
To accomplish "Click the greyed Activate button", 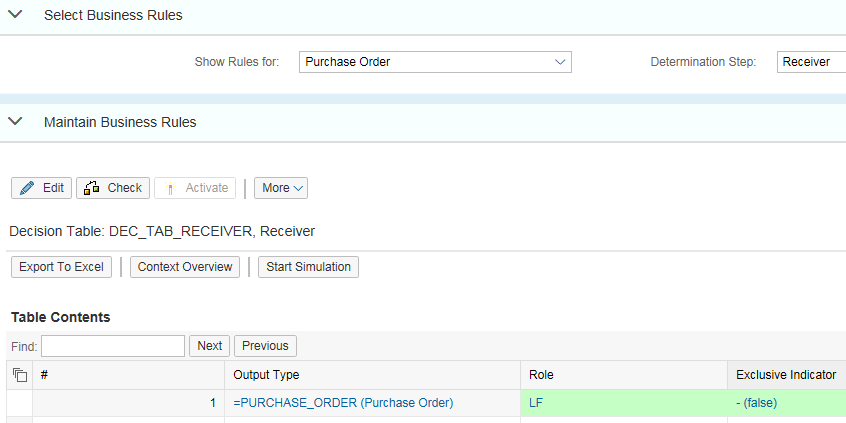I will click(195, 188).
